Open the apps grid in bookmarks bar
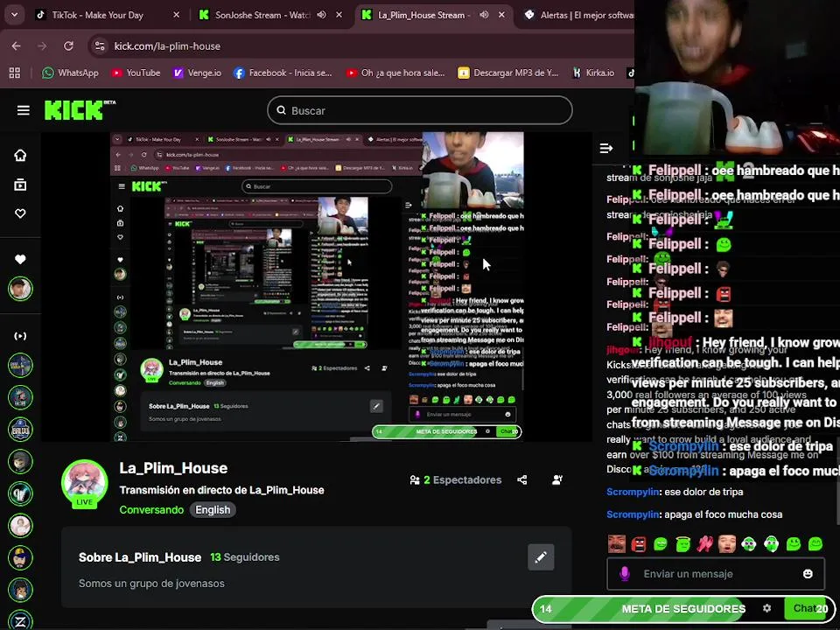 [15, 73]
